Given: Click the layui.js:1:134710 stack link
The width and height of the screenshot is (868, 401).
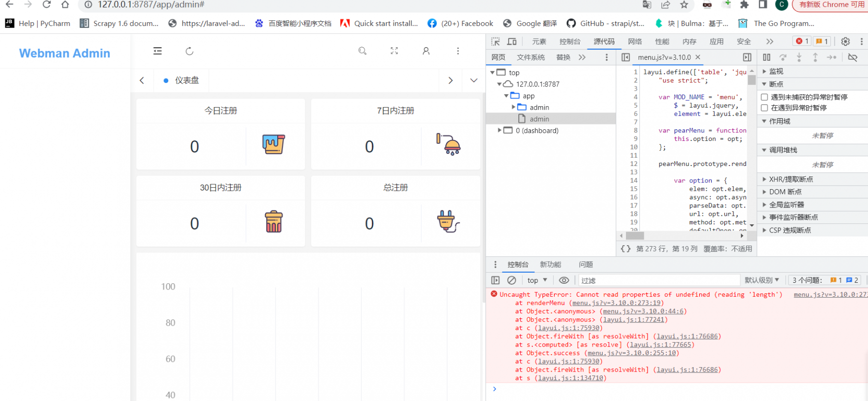Looking at the screenshot, I should pyautogui.click(x=571, y=378).
